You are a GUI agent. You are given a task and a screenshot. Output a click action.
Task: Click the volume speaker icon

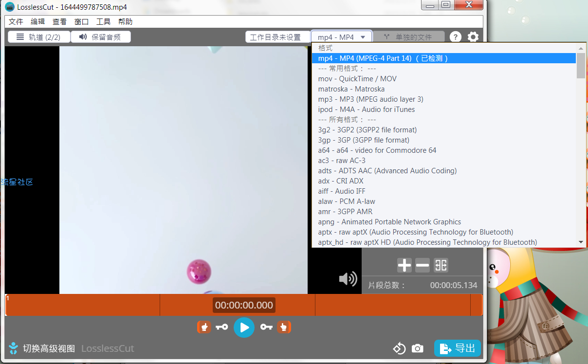click(x=348, y=279)
